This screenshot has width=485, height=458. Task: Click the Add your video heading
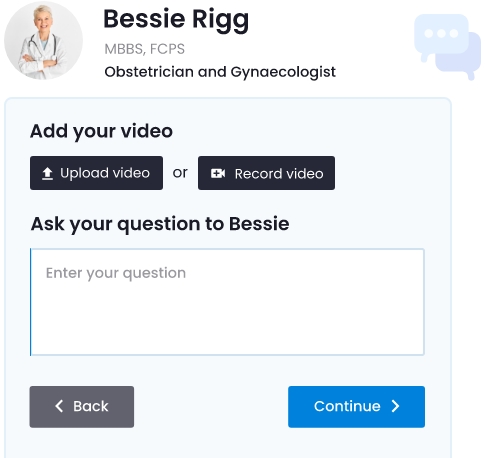[x=101, y=131]
